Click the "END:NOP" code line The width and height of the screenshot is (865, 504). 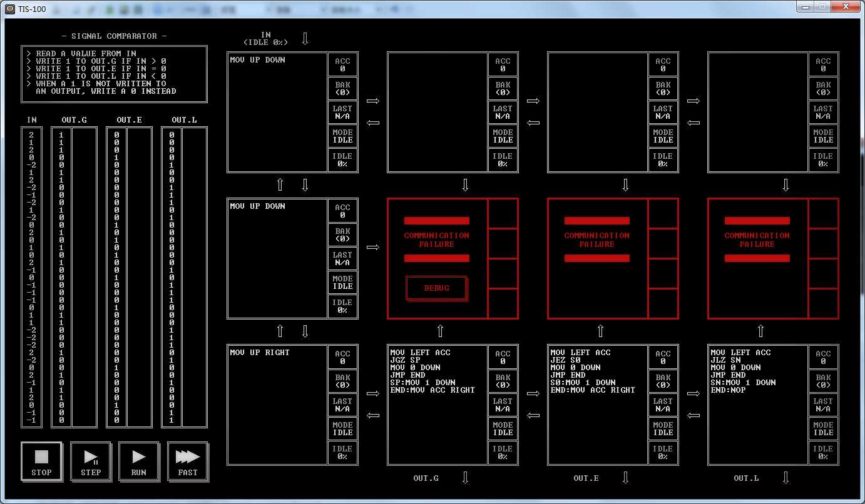pos(728,390)
